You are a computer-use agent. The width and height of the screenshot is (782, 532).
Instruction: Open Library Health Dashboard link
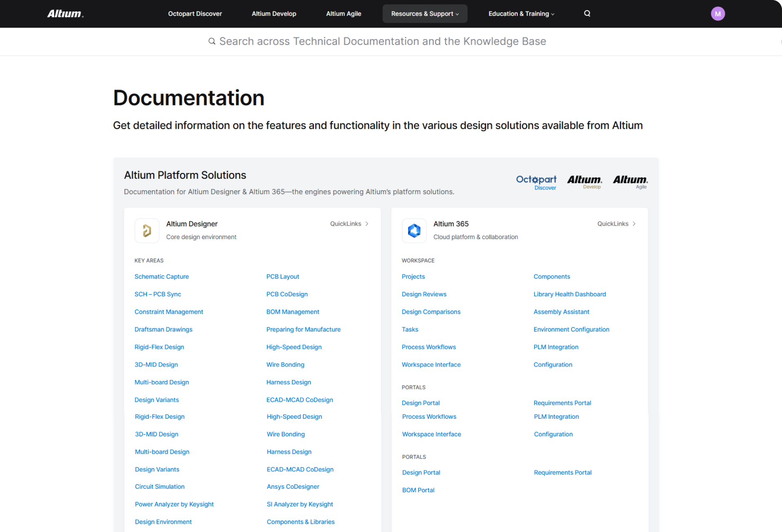[x=569, y=294]
